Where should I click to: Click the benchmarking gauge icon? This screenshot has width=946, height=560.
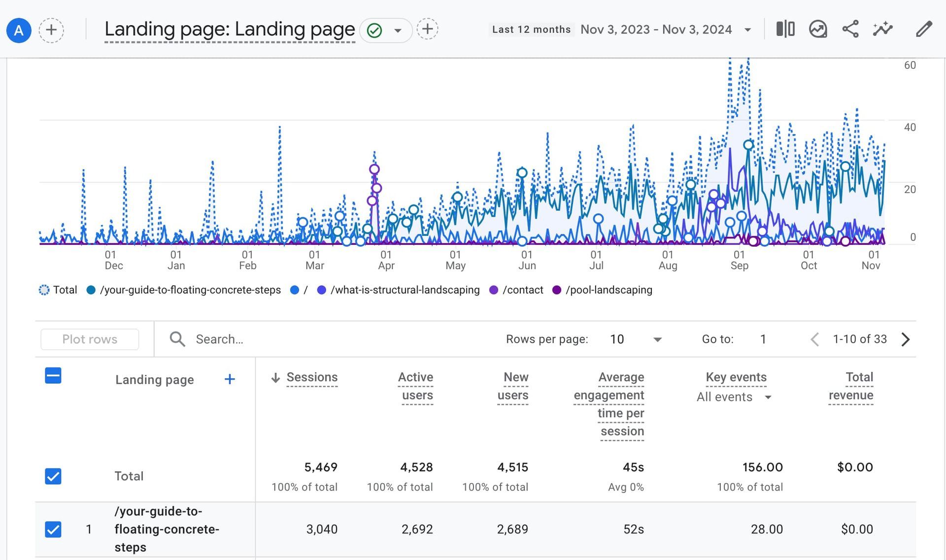818,30
